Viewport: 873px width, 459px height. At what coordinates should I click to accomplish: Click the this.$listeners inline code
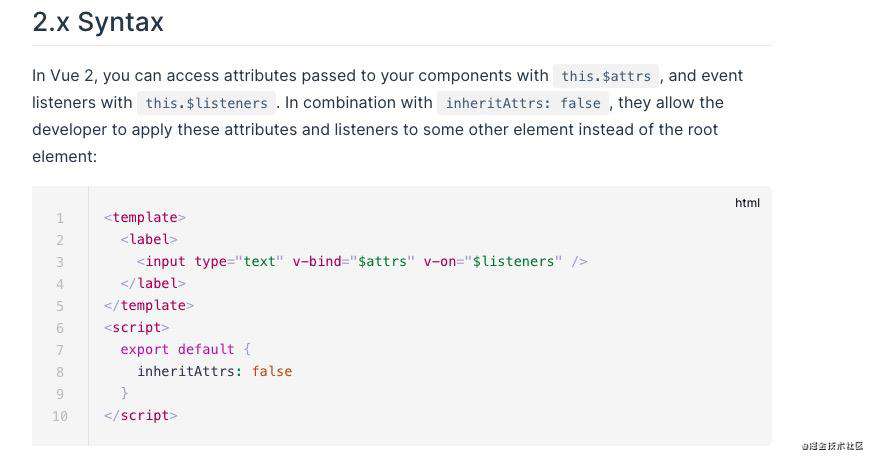207,103
